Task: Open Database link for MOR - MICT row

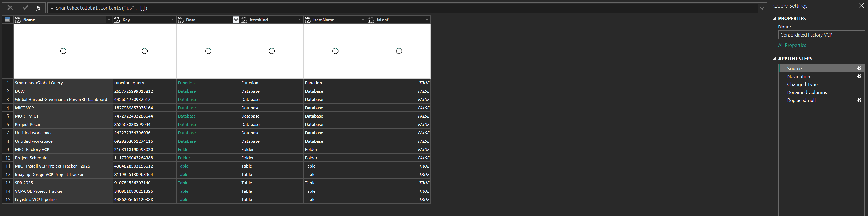Action: [187, 116]
